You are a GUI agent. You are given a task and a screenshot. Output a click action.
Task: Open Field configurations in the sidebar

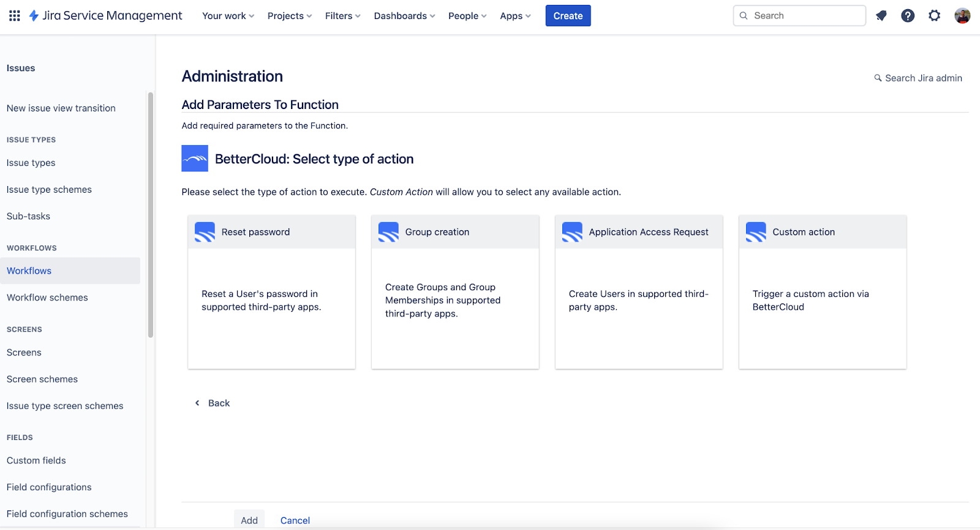click(x=49, y=487)
